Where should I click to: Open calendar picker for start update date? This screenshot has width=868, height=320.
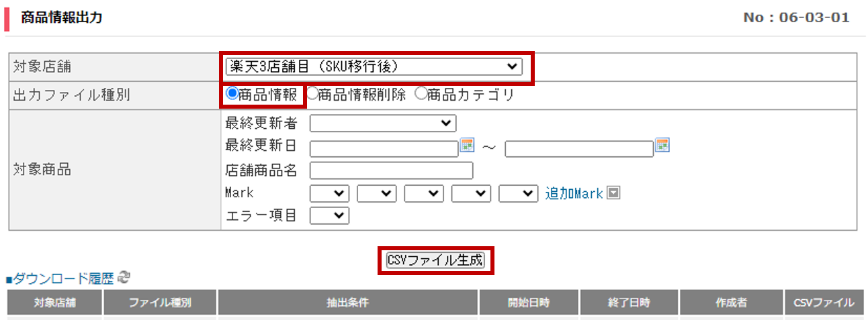[x=467, y=145]
